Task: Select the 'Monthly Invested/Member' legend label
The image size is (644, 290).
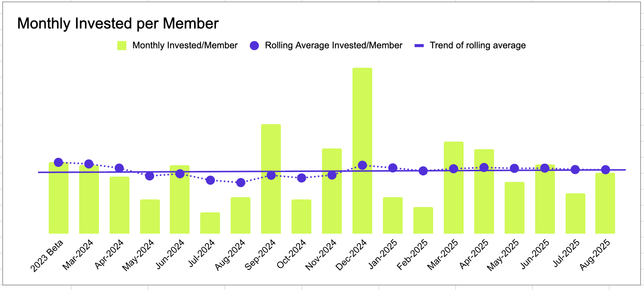Action: coord(185,46)
